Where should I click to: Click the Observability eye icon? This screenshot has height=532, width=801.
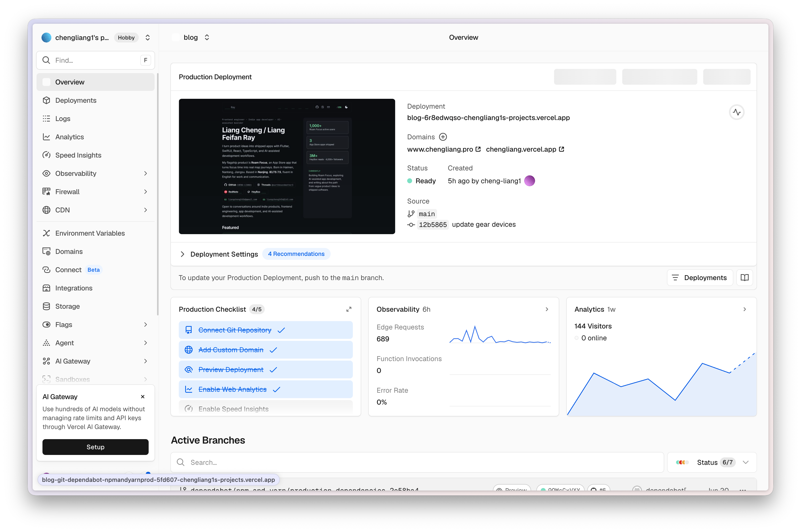46,173
